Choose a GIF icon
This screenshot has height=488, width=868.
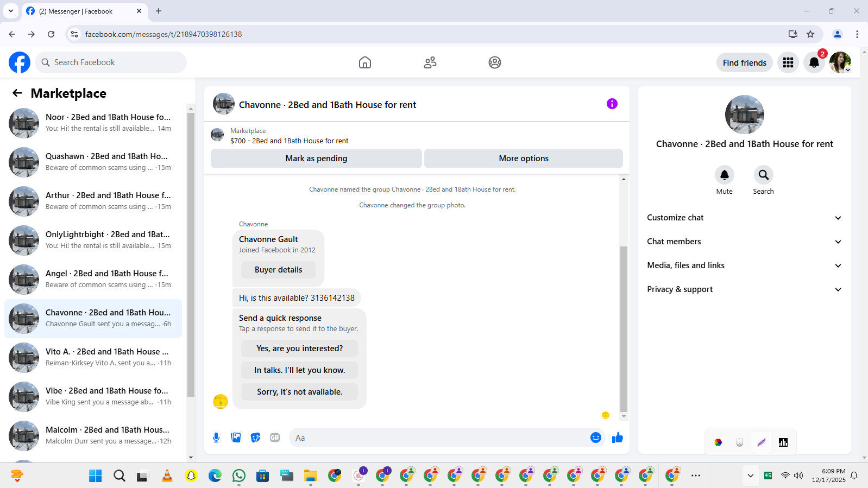pyautogui.click(x=275, y=438)
